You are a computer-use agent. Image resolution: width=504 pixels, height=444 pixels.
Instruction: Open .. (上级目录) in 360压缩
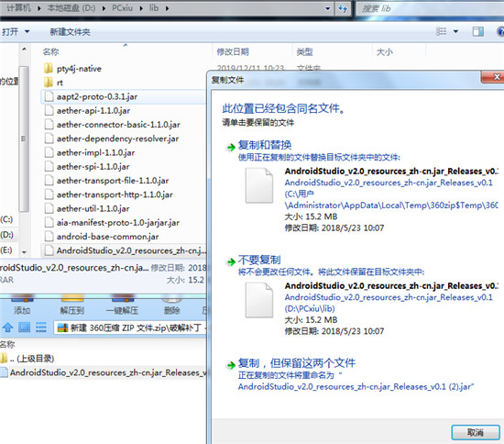point(27,359)
